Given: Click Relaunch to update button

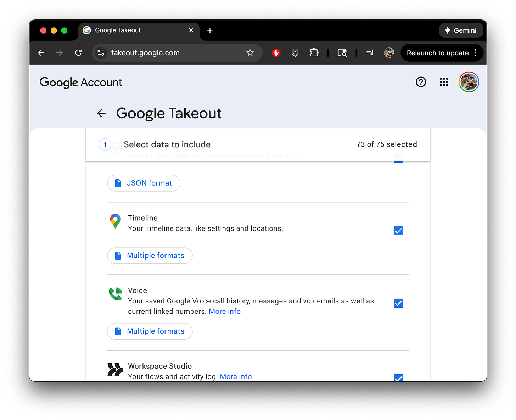Looking at the screenshot, I should coord(438,53).
